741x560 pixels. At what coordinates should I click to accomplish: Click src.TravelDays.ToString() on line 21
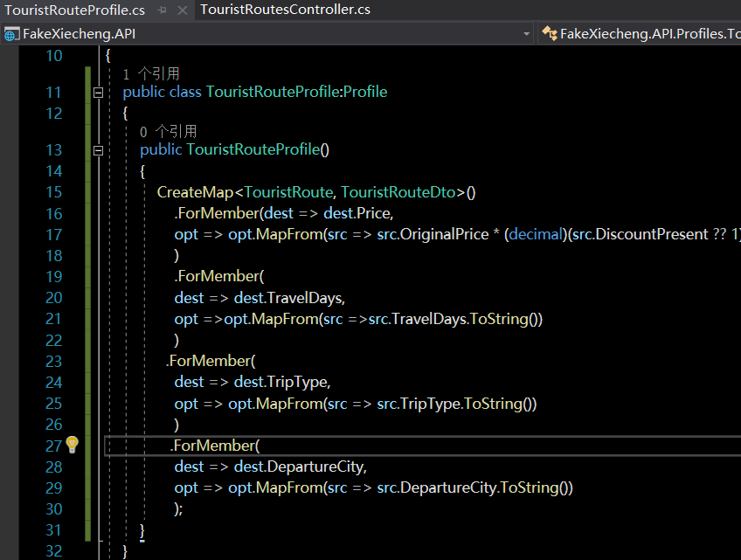tap(455, 319)
